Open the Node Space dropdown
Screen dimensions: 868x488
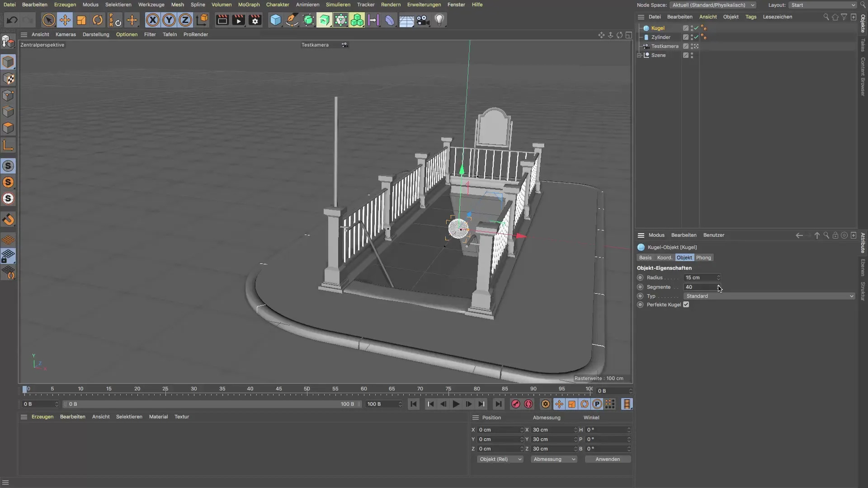(713, 5)
